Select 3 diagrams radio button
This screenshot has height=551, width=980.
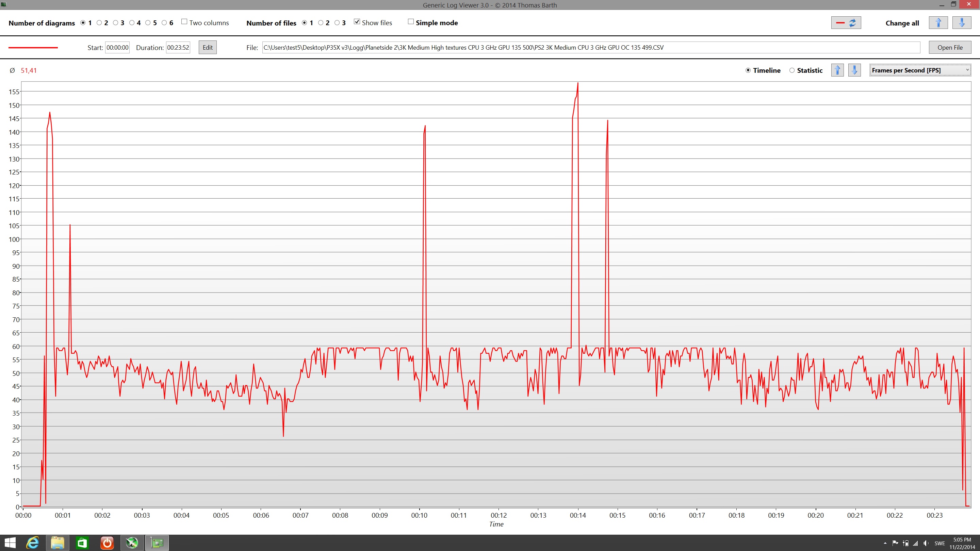click(116, 23)
